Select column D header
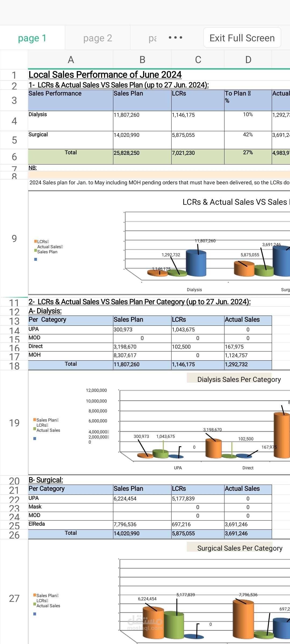The image size is (290, 644). (x=248, y=60)
